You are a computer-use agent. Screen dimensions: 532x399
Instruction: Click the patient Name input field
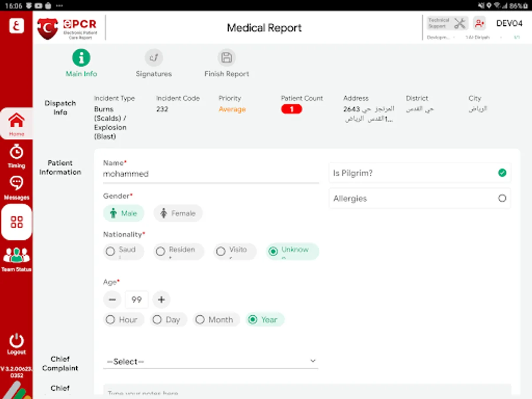[x=211, y=174]
